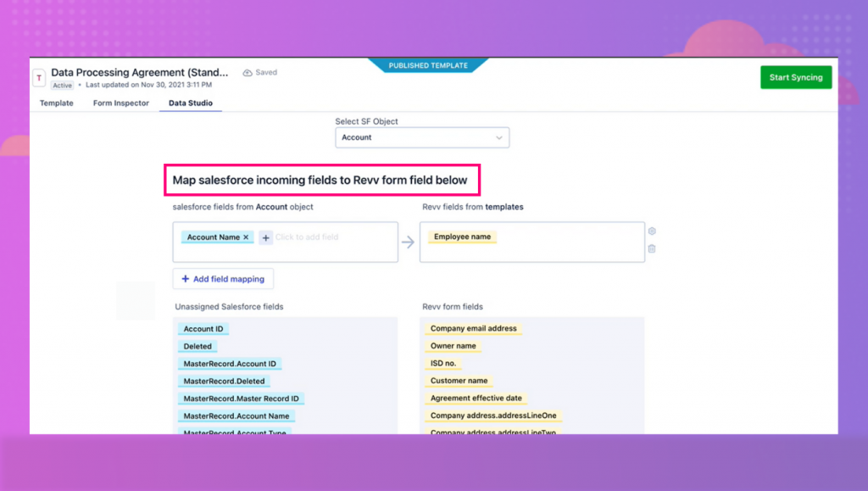Click the Published Template banner

coord(428,65)
